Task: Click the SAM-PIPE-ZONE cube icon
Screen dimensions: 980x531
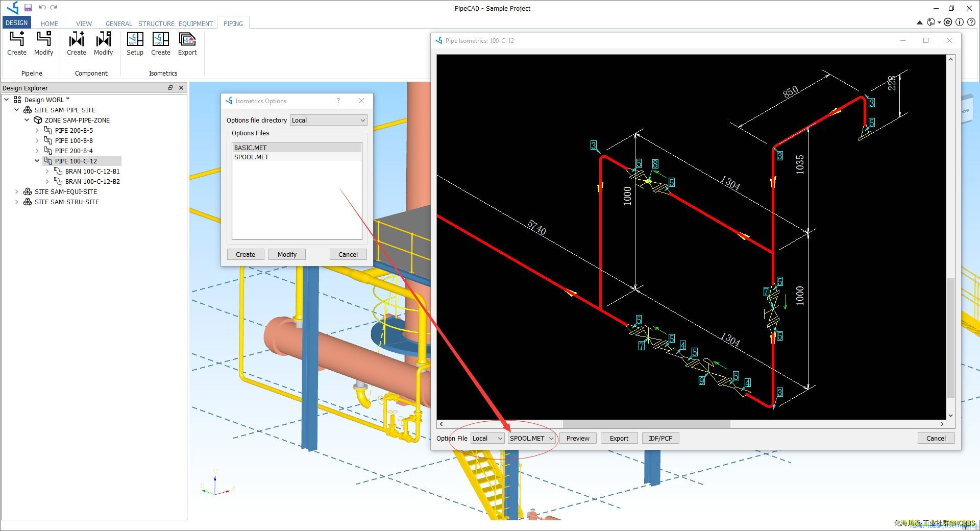Action: coord(38,120)
